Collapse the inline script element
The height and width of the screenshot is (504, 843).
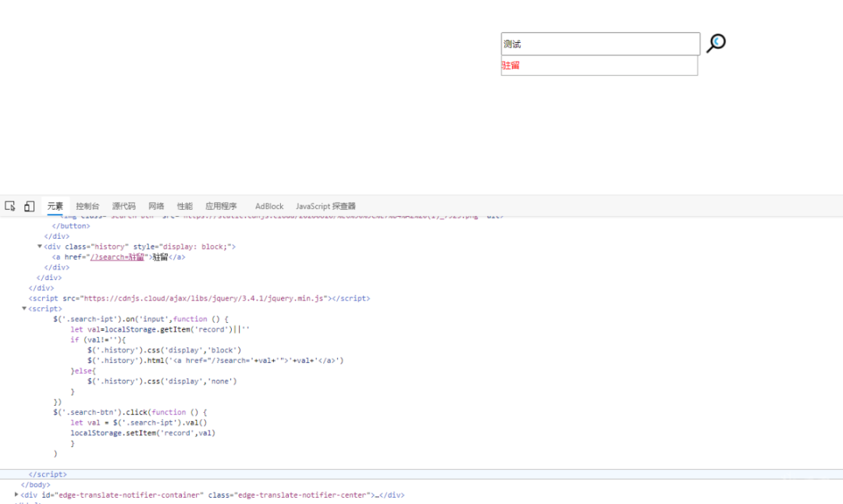(x=24, y=308)
